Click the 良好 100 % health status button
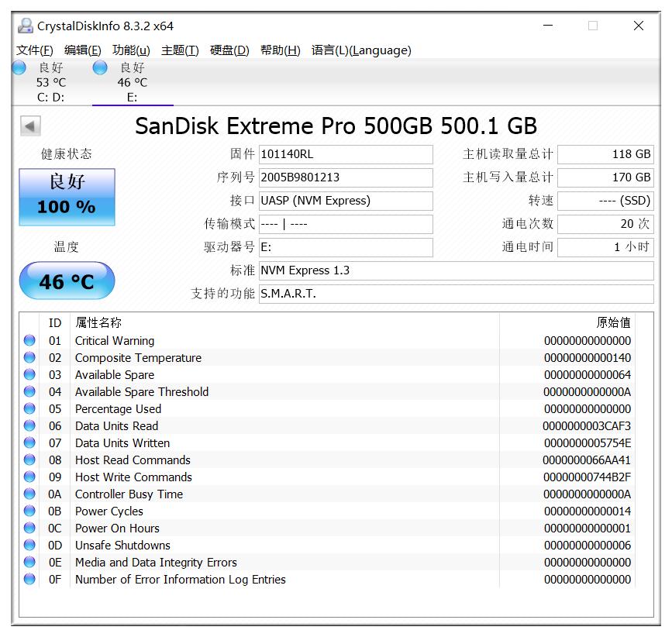The image size is (672, 637). pos(67,197)
